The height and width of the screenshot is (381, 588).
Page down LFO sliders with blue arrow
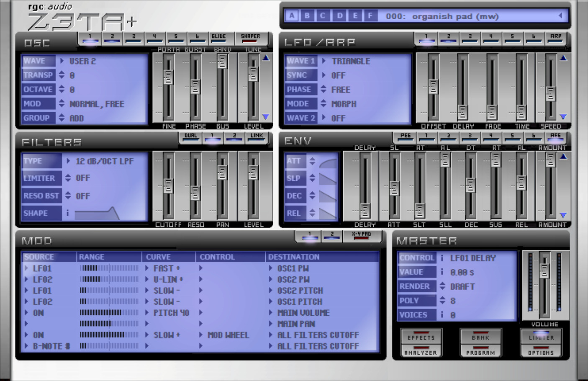tap(563, 117)
